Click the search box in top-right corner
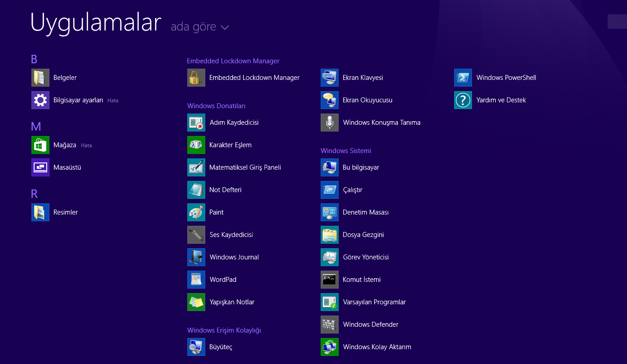This screenshot has width=627, height=364. (x=617, y=22)
